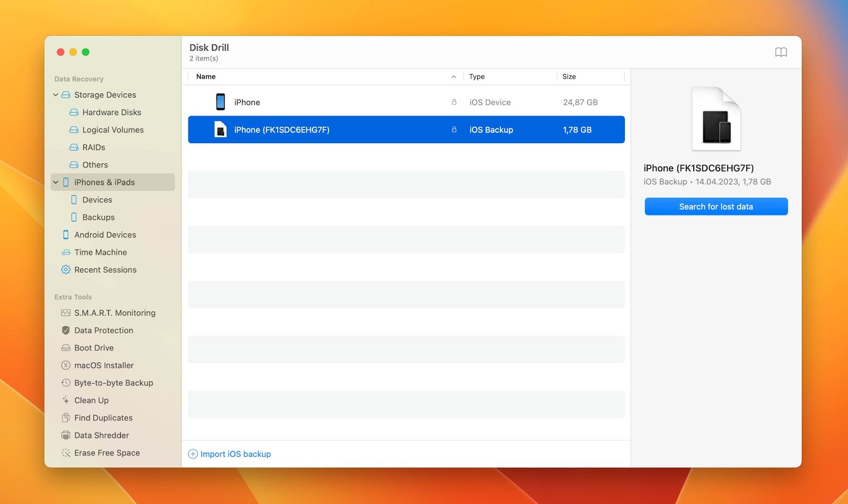Select RAIDs in the sidebar
Screen dimensions: 848x504
tap(94, 147)
